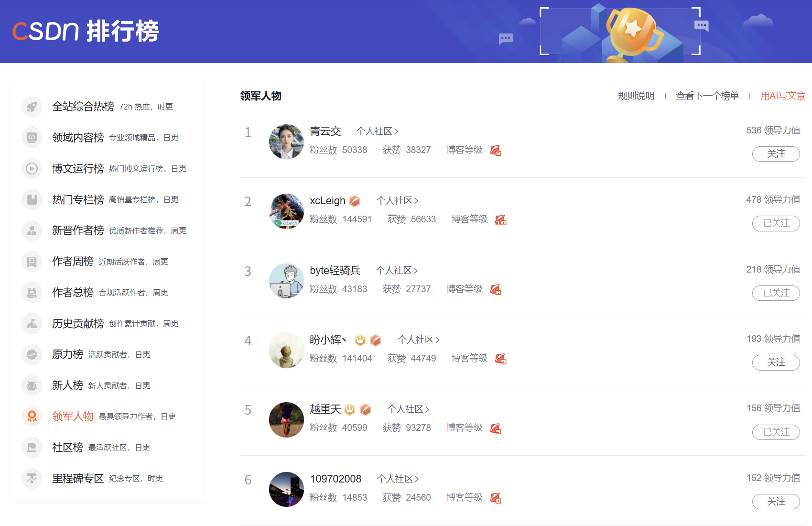Click the trophy banner graphic in header
Image resolution: width=812 pixels, height=526 pixels.
coord(634,34)
